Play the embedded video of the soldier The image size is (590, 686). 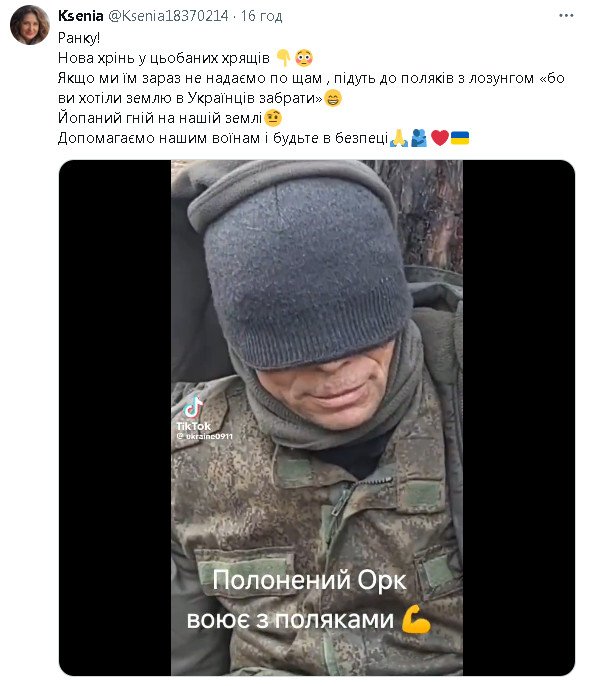[317, 418]
